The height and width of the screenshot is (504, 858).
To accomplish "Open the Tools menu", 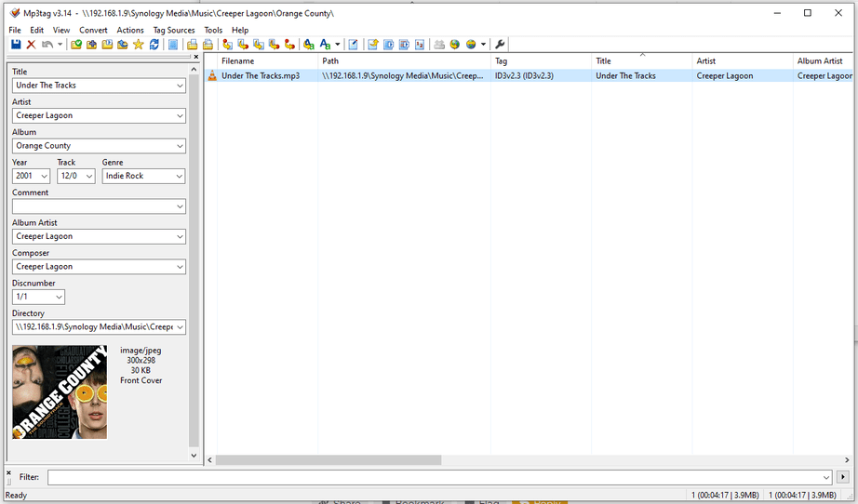I will tap(213, 30).
